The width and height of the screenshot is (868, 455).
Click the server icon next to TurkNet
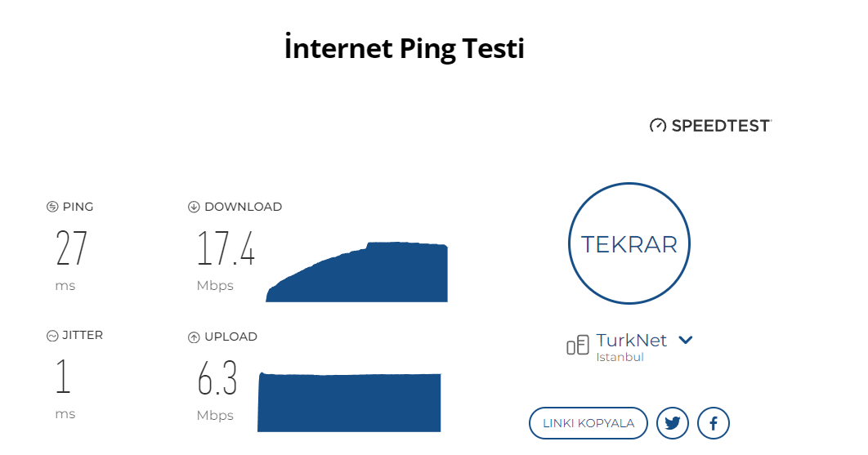click(577, 345)
